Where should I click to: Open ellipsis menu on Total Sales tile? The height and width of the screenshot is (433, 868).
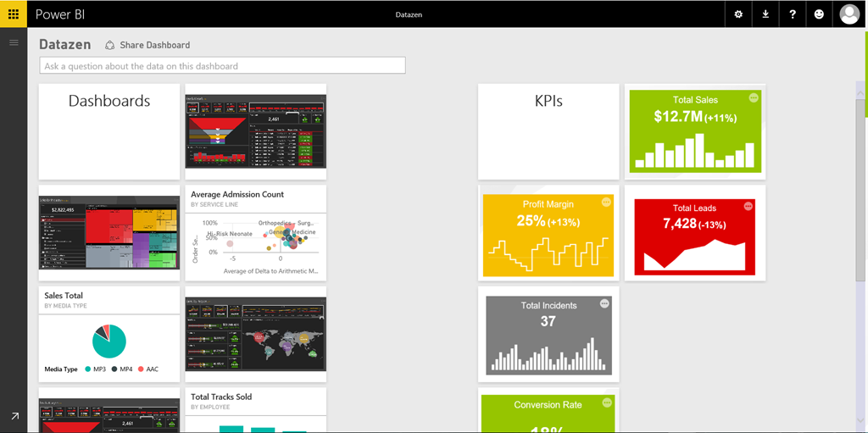point(754,98)
